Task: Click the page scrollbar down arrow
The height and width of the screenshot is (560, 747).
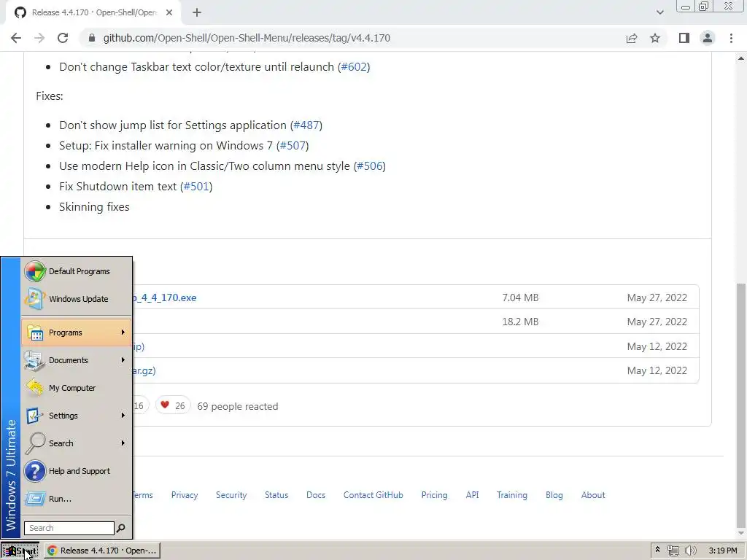Action: (741, 533)
